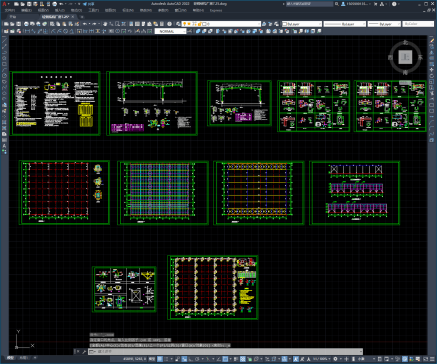Toggle layer lock icon in layer box
Screen dimensions: 437x364
[200, 24]
